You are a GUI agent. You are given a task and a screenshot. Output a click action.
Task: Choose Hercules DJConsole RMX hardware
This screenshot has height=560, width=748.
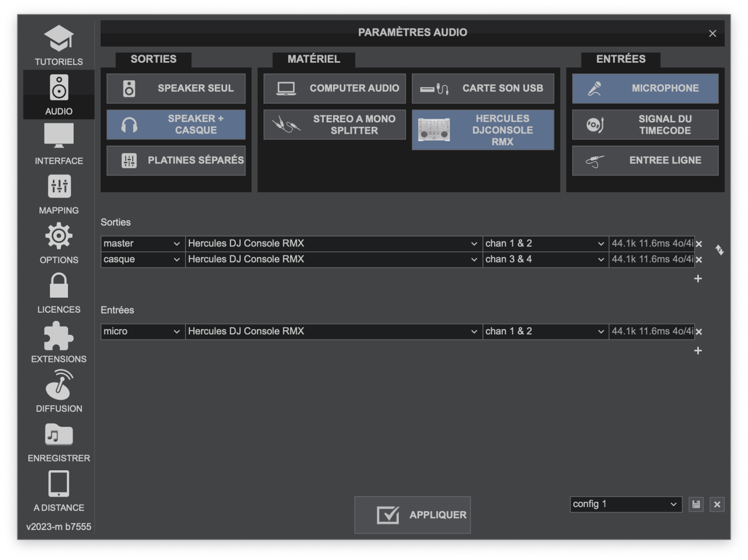coord(483,130)
